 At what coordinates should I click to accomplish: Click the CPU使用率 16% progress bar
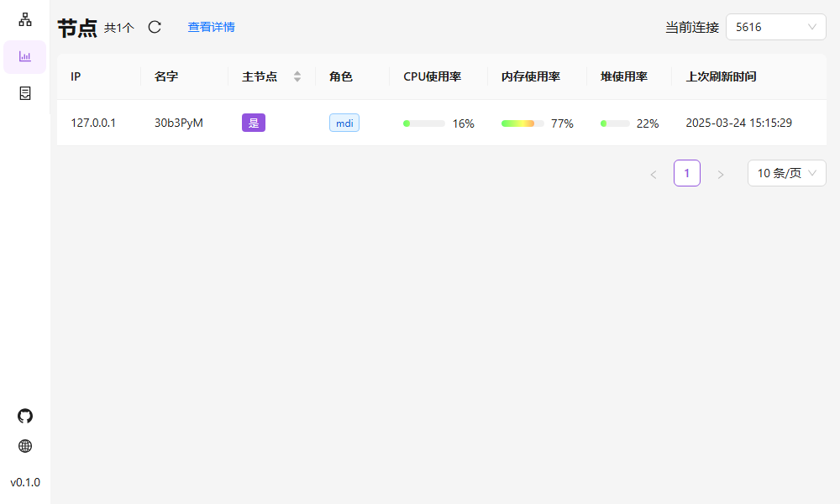(x=424, y=123)
